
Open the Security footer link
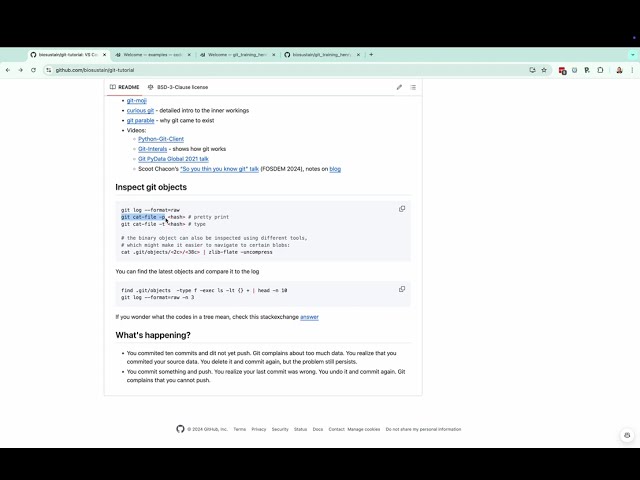[x=280, y=429]
